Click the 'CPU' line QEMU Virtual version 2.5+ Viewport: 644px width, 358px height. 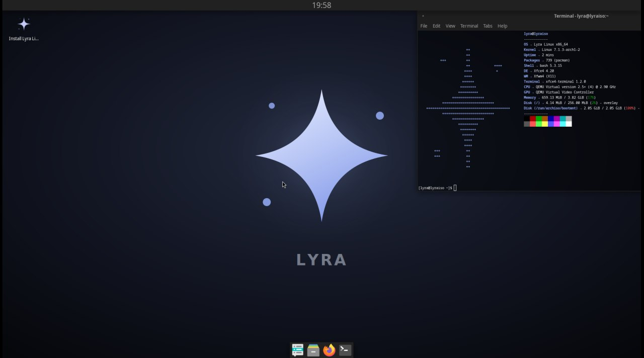pyautogui.click(x=570, y=87)
